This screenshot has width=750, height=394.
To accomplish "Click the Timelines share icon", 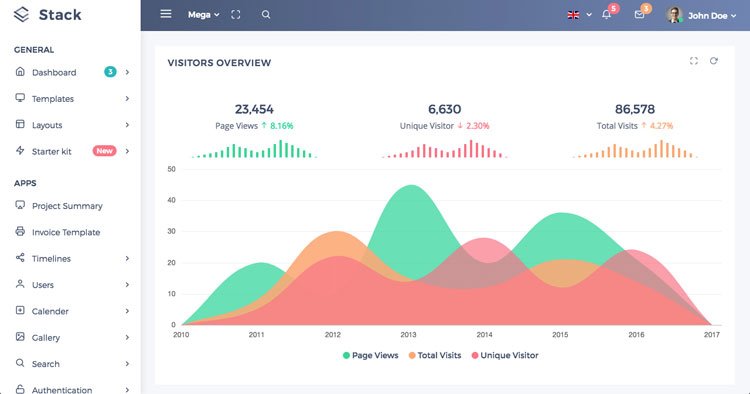I will [20, 258].
